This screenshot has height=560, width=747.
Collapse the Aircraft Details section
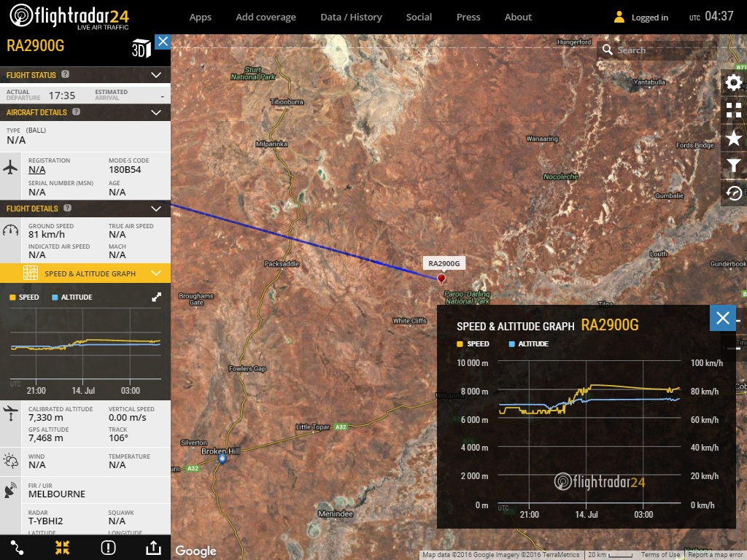coord(155,112)
